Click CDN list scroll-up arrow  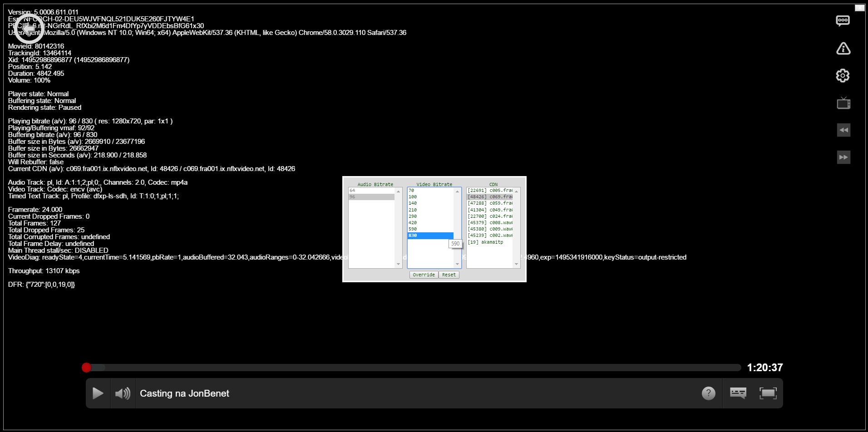point(516,191)
